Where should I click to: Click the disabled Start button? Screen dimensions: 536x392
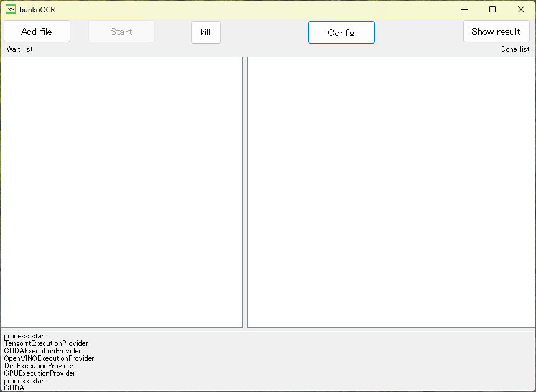[121, 31]
